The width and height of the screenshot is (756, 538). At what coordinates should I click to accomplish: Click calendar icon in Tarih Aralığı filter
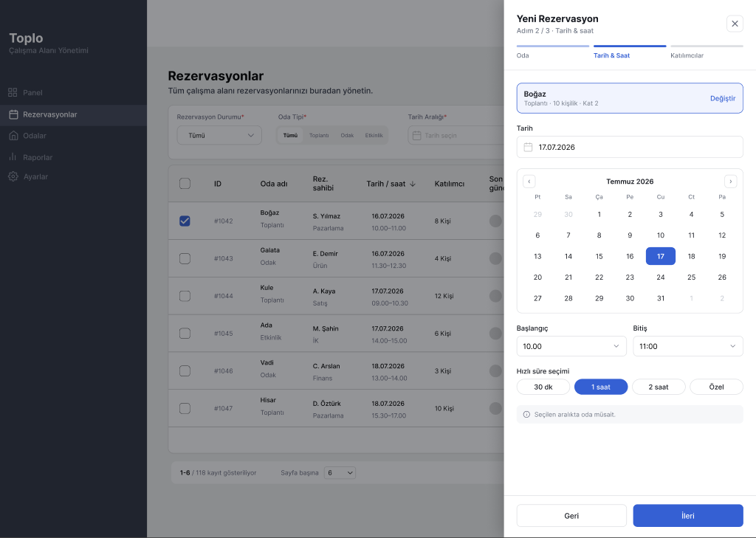coord(416,136)
